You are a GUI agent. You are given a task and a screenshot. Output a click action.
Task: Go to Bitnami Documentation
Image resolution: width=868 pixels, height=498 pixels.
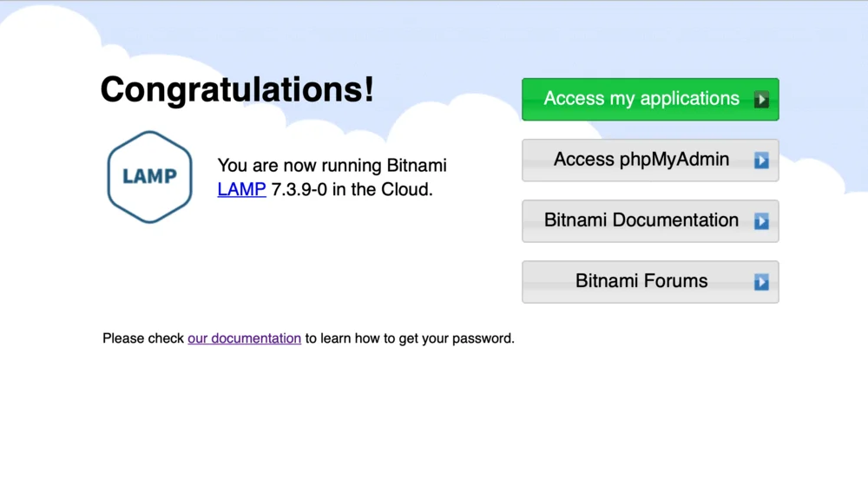tap(641, 220)
